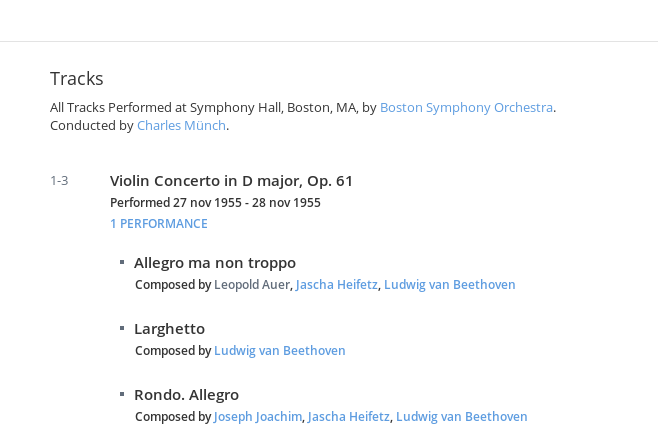The height and width of the screenshot is (445, 658).
Task: Open conductor Charles Münch's page
Action: coord(181,126)
